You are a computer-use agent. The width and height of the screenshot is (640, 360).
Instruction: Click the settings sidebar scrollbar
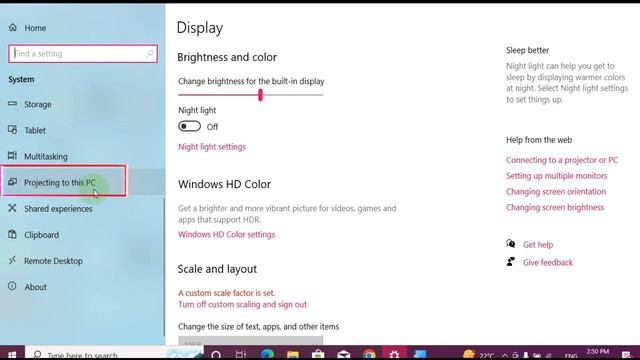click(164, 266)
